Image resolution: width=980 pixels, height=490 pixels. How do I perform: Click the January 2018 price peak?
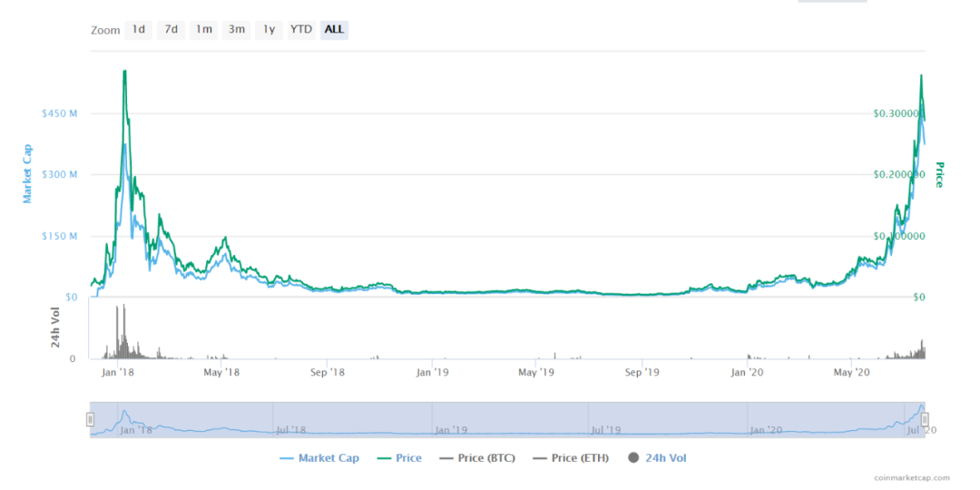[x=124, y=72]
